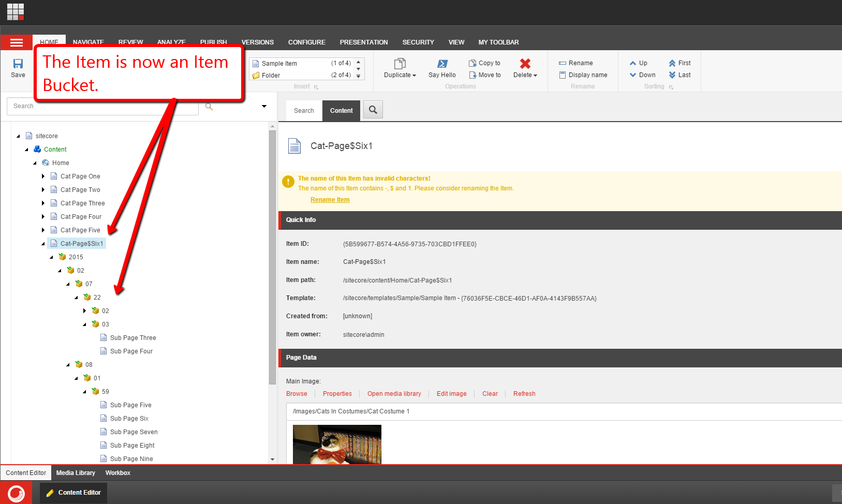Click the Save icon in the ribbon
This screenshot has height=504, width=842.
point(18,64)
